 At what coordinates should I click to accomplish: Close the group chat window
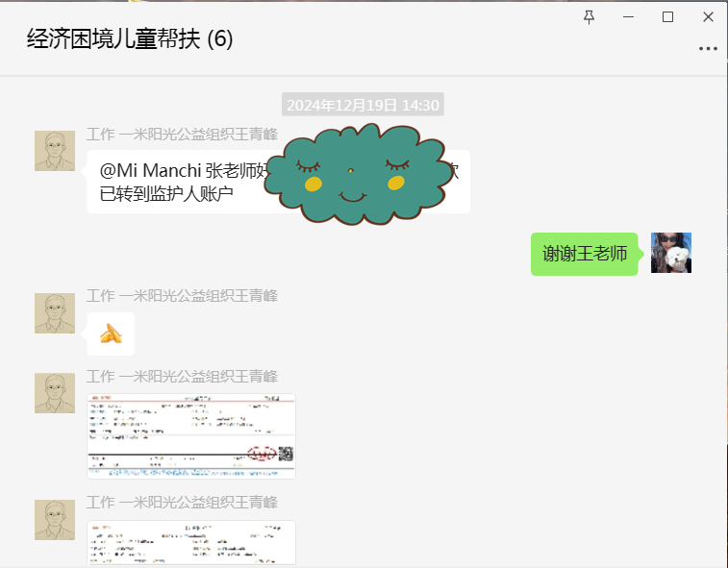(708, 16)
